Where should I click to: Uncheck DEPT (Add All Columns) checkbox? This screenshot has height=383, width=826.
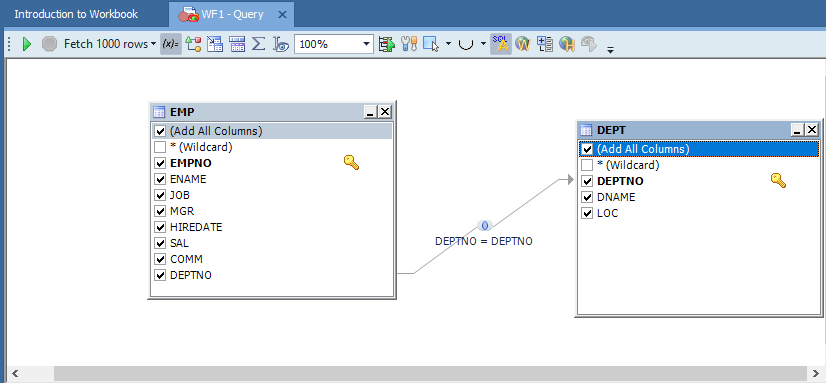(587, 149)
